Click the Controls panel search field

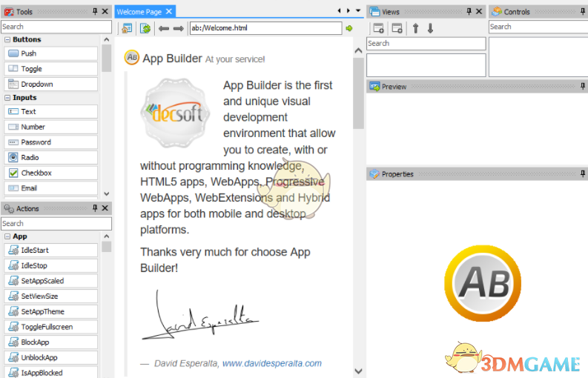(538, 27)
